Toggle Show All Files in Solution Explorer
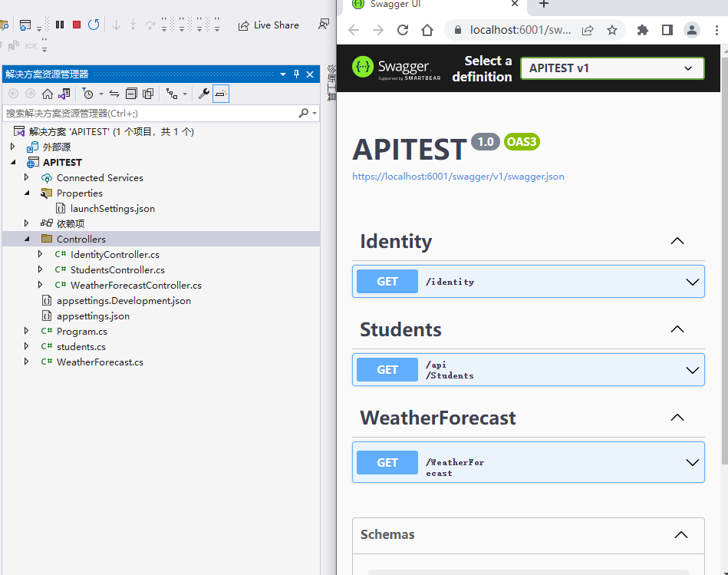The width and height of the screenshot is (728, 575). (x=148, y=94)
